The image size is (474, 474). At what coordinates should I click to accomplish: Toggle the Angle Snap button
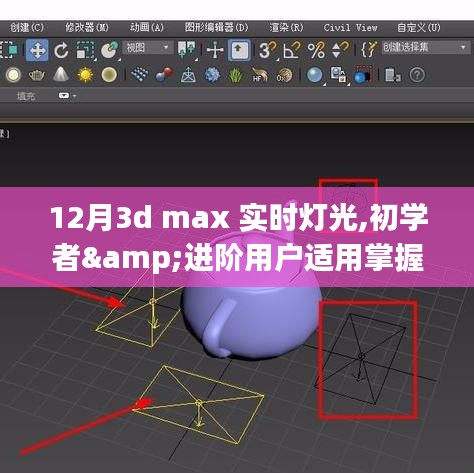click(292, 50)
